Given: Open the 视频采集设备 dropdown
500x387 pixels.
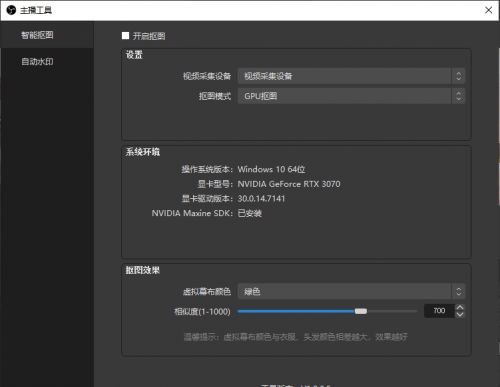Looking at the screenshot, I should [x=351, y=76].
